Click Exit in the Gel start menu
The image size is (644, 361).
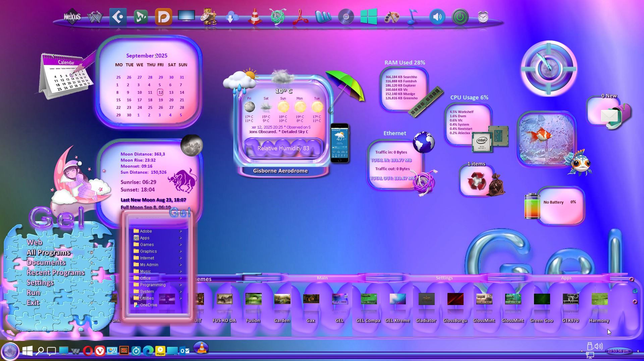pyautogui.click(x=33, y=303)
